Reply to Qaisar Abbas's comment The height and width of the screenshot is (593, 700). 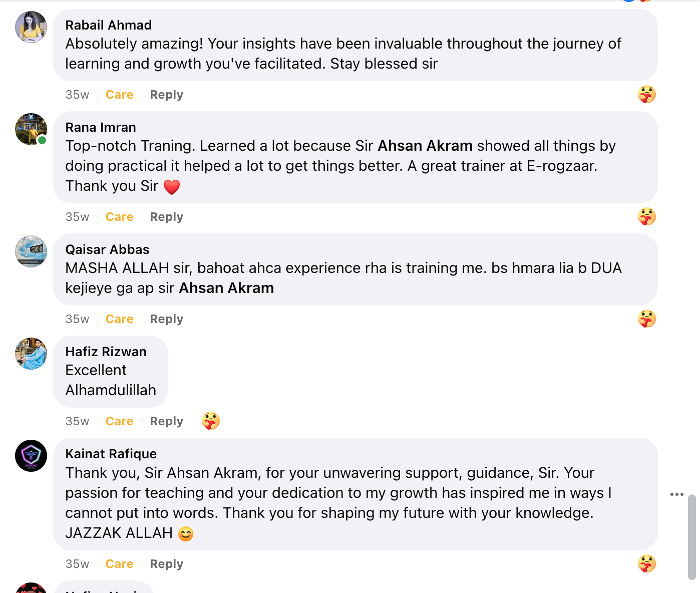(x=166, y=319)
